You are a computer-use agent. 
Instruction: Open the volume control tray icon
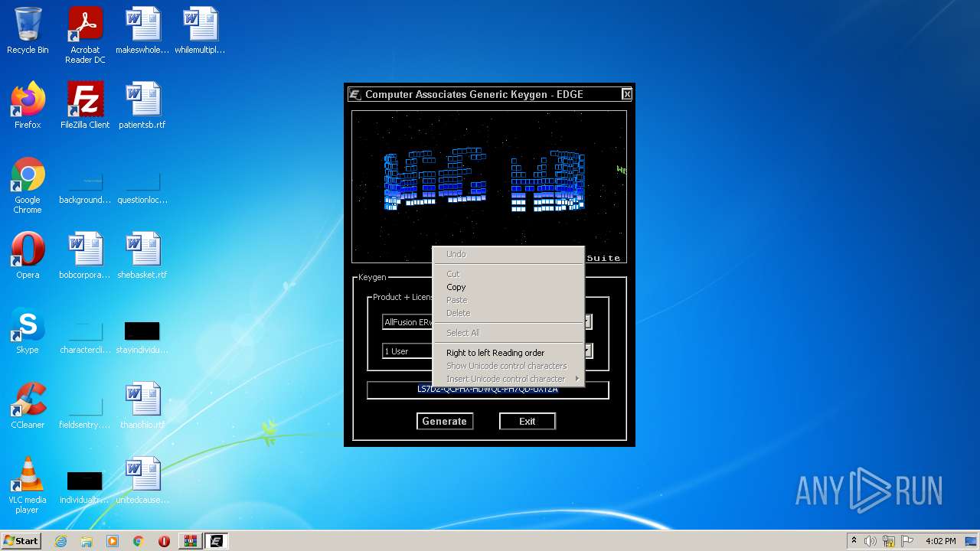(x=871, y=541)
